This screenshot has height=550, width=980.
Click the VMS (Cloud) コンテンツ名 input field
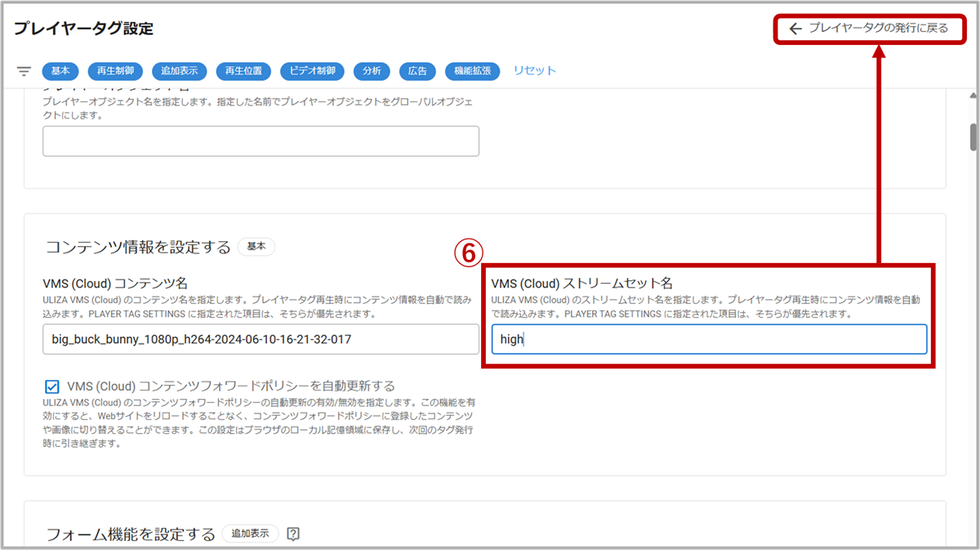point(261,338)
